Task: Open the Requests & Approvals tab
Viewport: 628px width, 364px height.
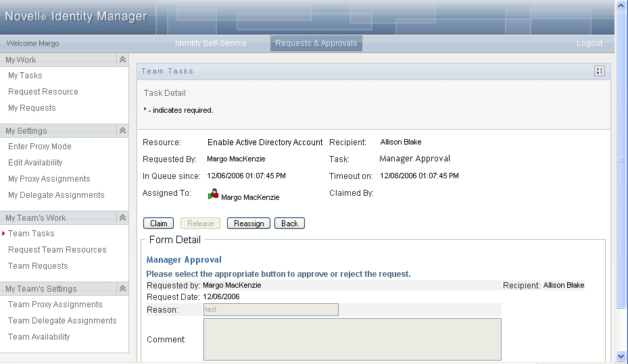Action: [x=316, y=43]
